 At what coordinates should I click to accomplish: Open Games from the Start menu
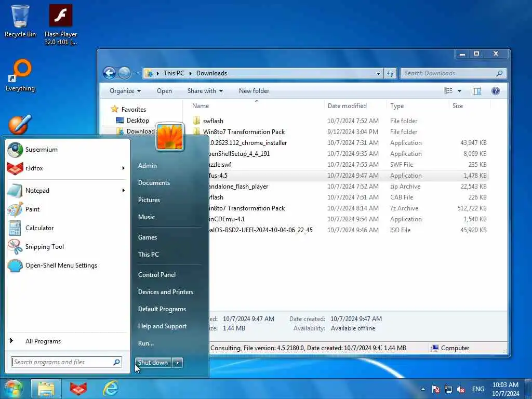148,237
